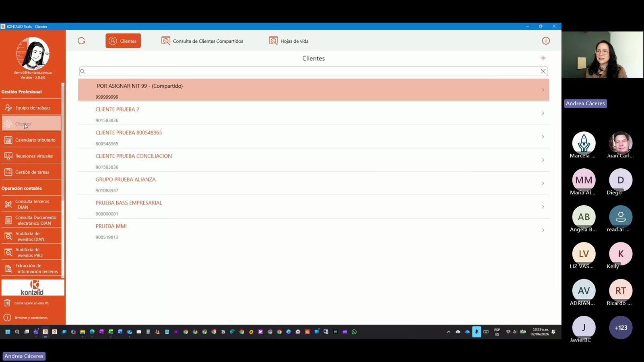Select the Diego participant avatar
644x362 pixels.
tap(621, 180)
